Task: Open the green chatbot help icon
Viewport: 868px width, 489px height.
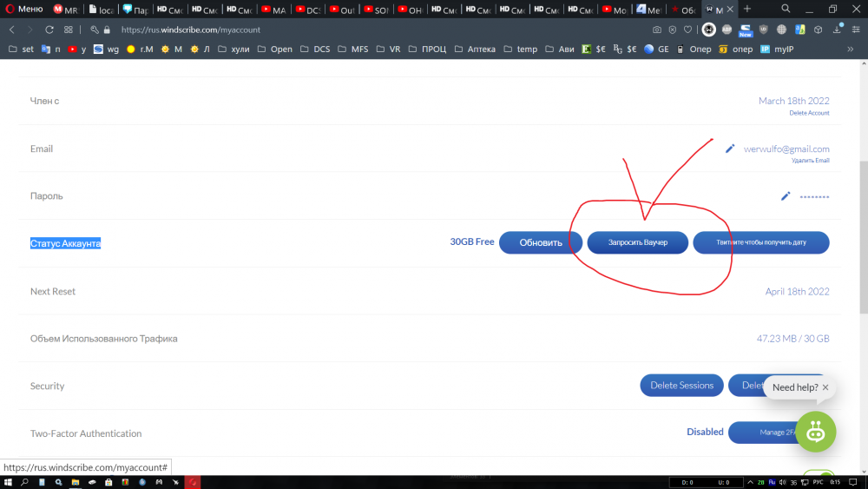Action: 815,432
